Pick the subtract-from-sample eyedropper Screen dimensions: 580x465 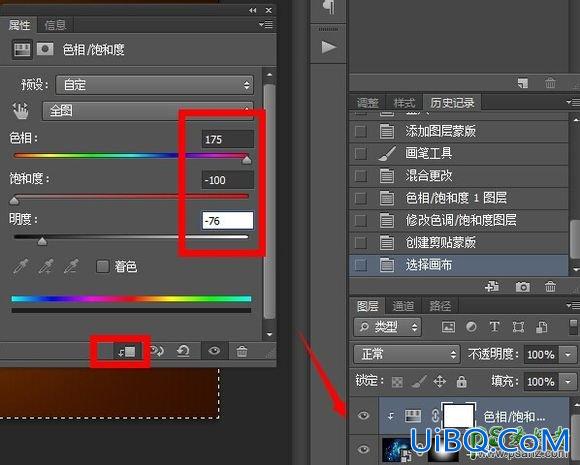tap(71, 266)
